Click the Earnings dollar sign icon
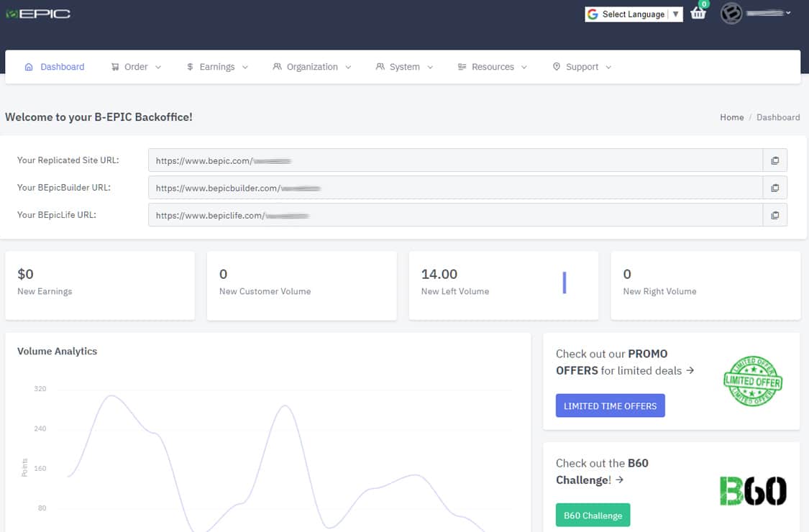 [x=190, y=67]
